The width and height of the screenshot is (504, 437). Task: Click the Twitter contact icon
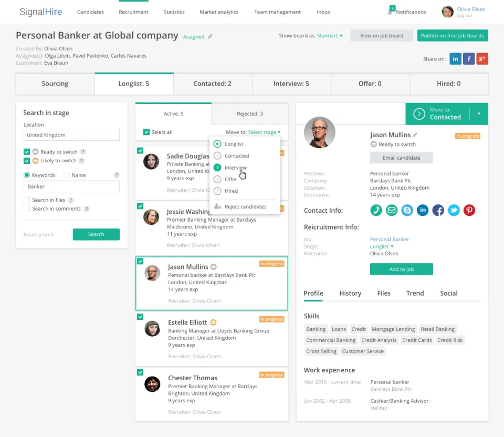454,210
